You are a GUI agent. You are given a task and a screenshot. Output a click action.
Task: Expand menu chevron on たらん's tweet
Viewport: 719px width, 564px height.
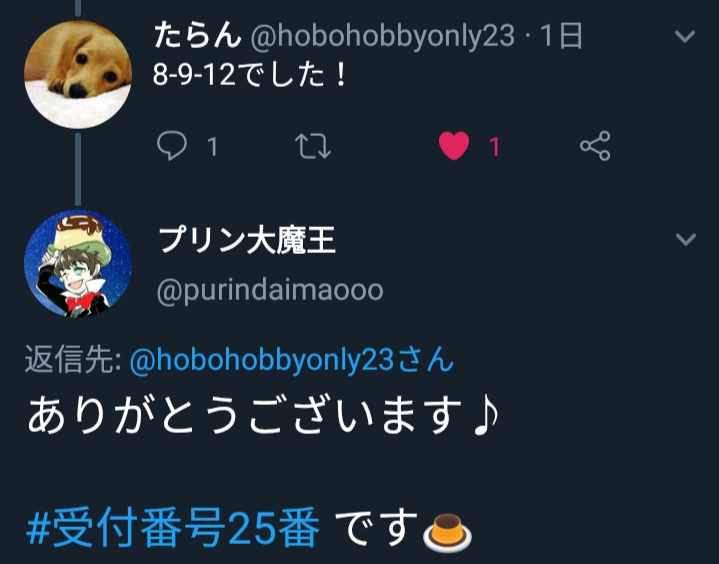click(685, 36)
